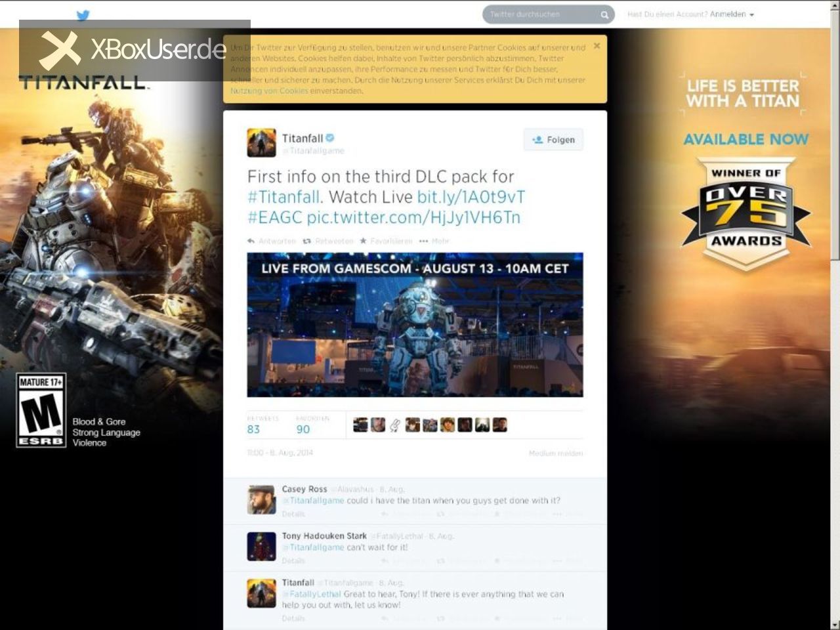Open the Tony Hadouken Stark profile name
The height and width of the screenshot is (630, 840).
(x=324, y=535)
